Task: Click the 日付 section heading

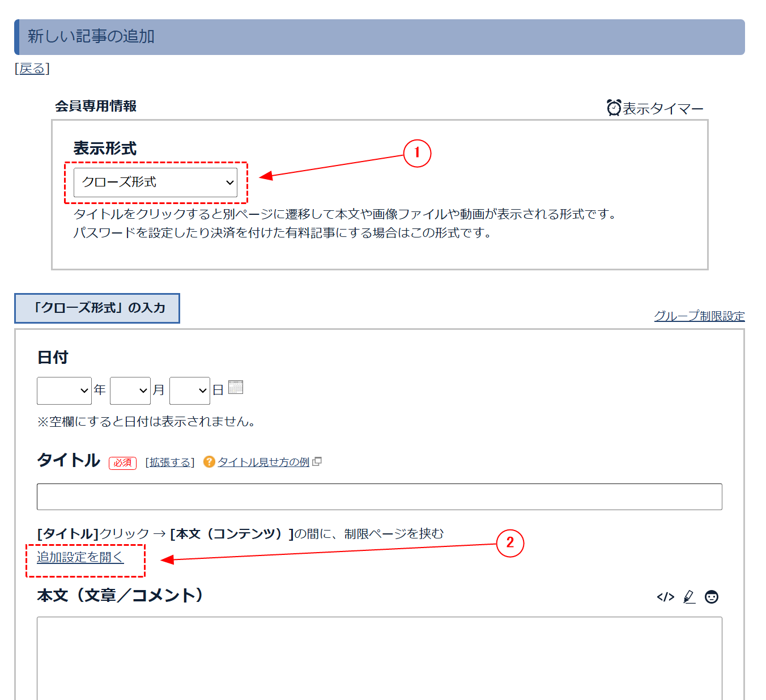Action: (x=53, y=358)
